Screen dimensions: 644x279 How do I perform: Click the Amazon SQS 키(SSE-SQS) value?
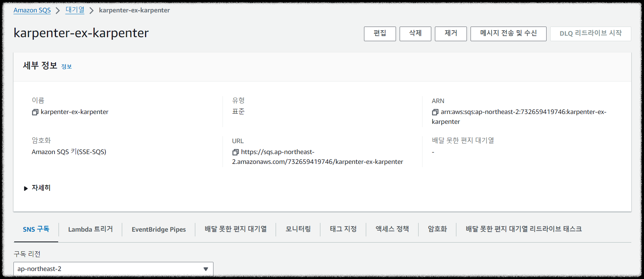[x=69, y=152]
